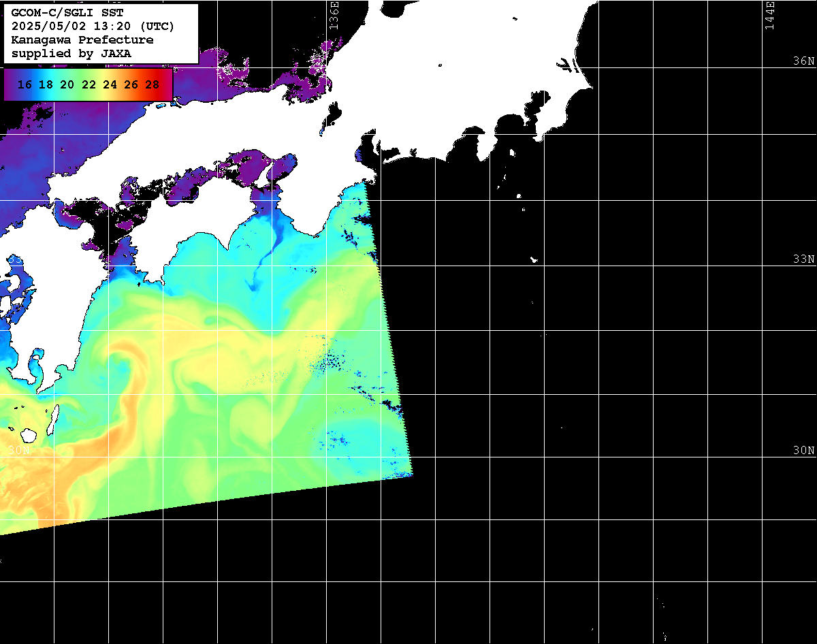The width and height of the screenshot is (817, 644).
Task: Click the round white Yakushima island shape
Action: pos(29,434)
